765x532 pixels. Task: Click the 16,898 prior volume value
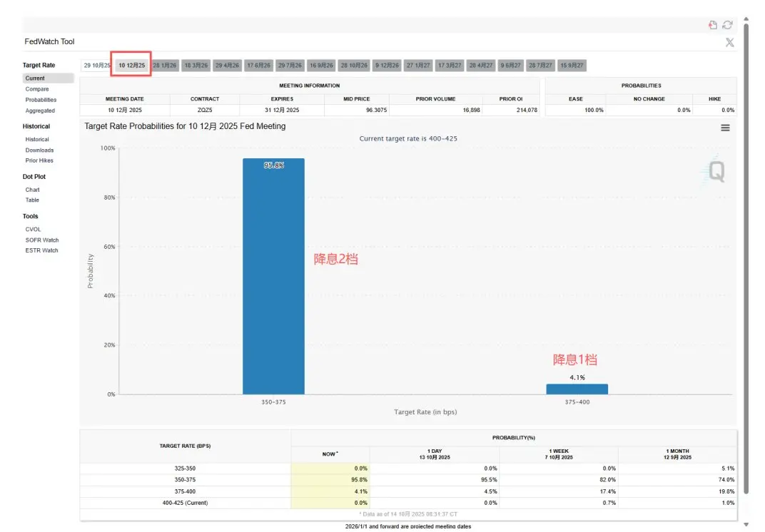coord(471,111)
